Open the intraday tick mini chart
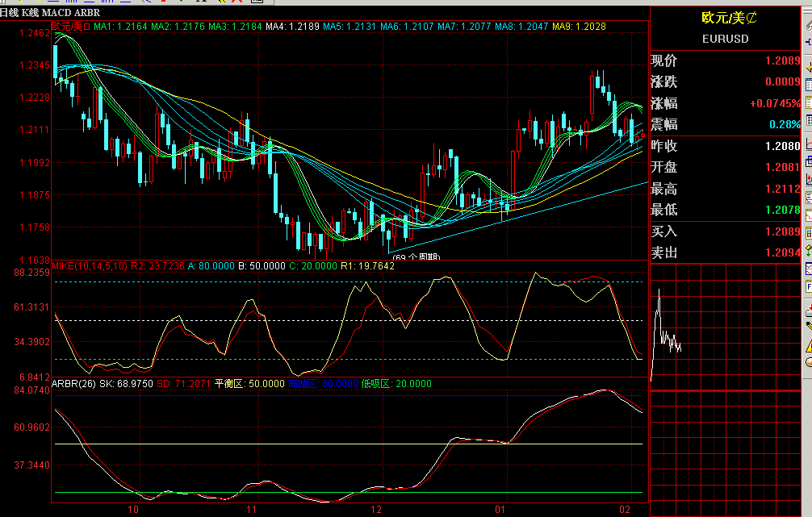The image size is (812, 517). point(725,327)
